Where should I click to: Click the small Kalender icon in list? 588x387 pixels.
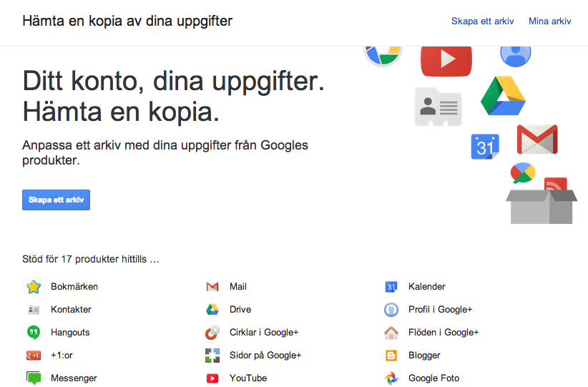tap(391, 287)
